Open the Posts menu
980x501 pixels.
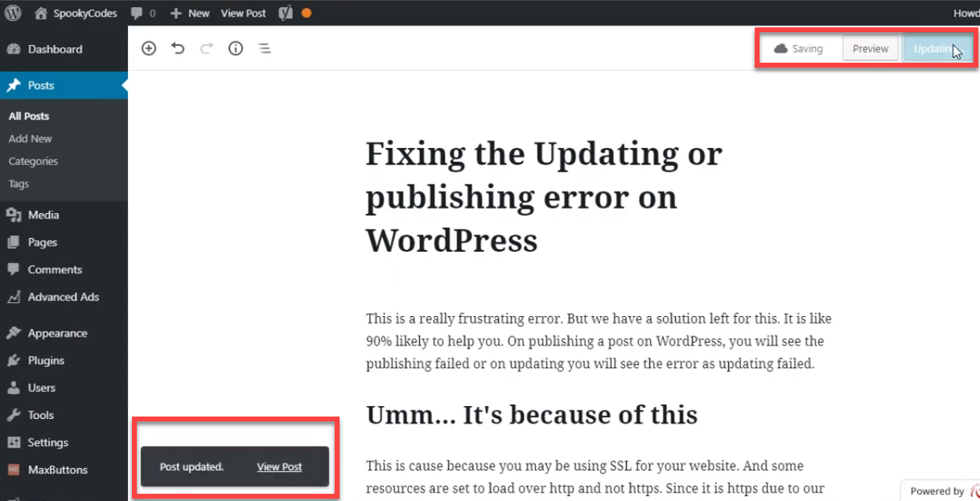pos(64,85)
